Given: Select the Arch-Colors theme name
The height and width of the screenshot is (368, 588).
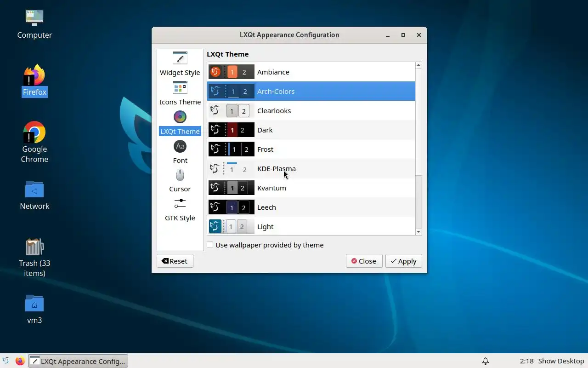Looking at the screenshot, I should (276, 92).
